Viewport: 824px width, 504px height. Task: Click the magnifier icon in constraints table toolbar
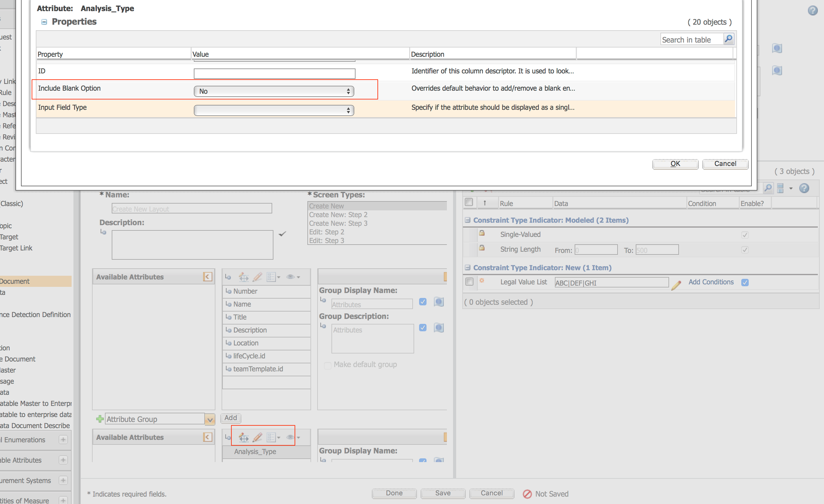[768, 188]
